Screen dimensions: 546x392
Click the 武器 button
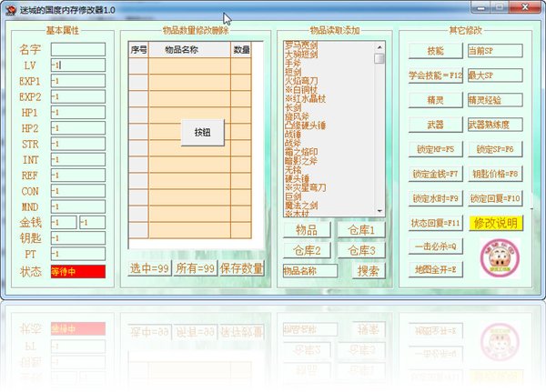436,125
